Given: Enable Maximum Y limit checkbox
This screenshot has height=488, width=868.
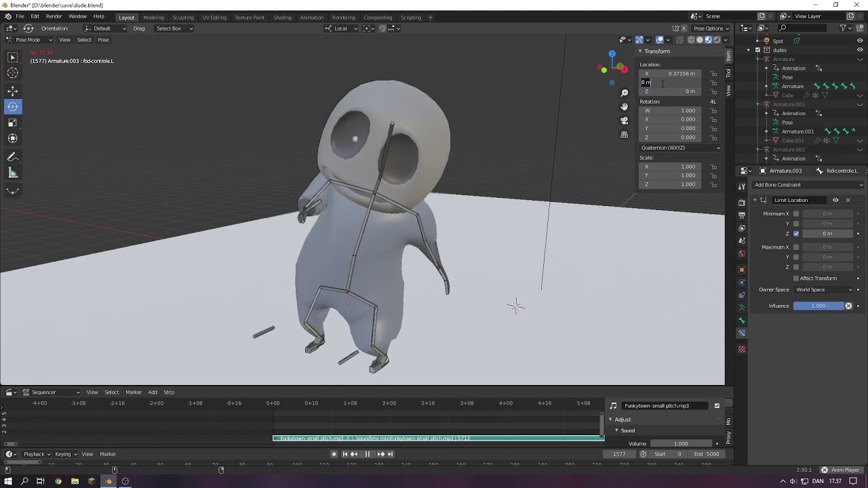Looking at the screenshot, I should (796, 257).
